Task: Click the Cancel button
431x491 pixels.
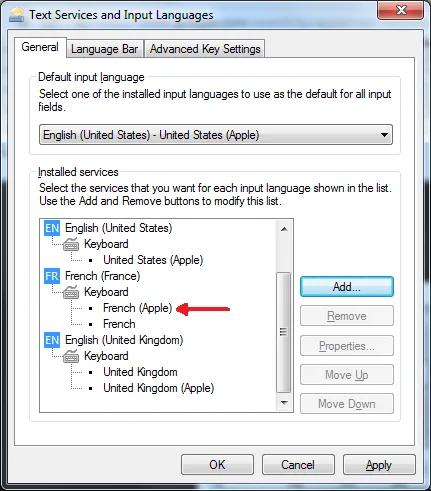Action: [298, 465]
